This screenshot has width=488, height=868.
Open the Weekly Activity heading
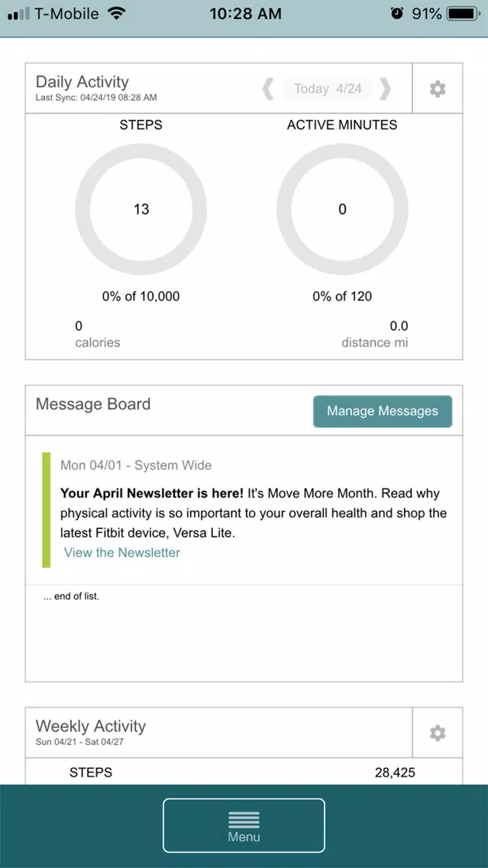pyautogui.click(x=91, y=727)
